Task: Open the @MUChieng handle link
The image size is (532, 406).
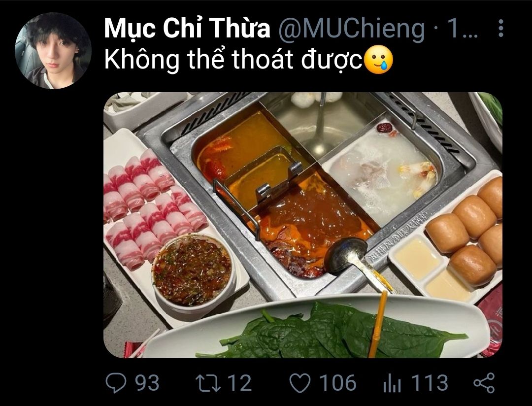Action: [x=352, y=29]
